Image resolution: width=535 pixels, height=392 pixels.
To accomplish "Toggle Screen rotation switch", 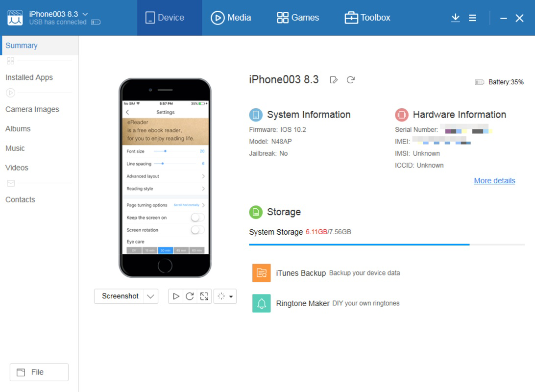I will coord(197,230).
